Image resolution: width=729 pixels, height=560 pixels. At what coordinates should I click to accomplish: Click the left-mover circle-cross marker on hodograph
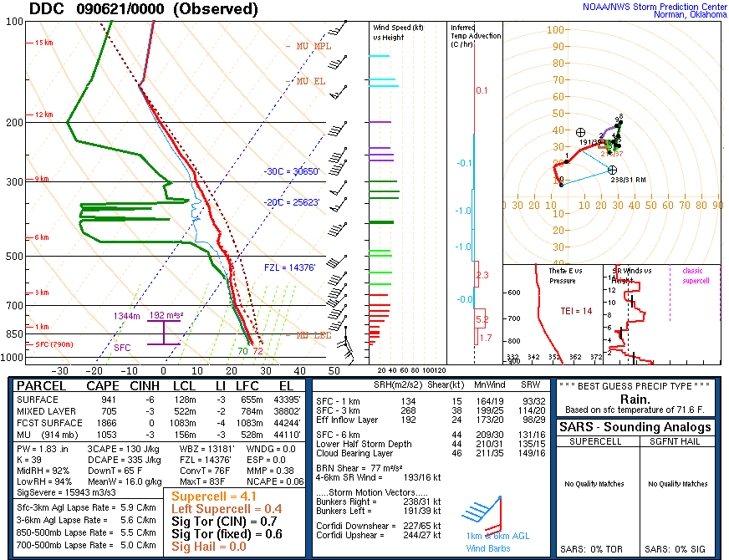(580, 132)
